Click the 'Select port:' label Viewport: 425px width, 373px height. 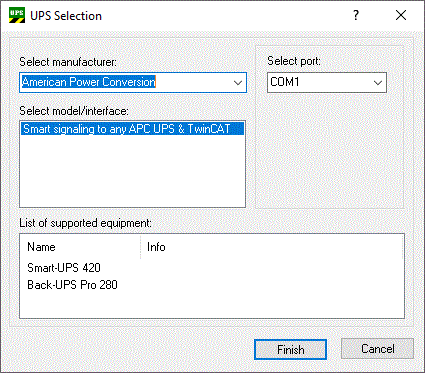tap(294, 61)
